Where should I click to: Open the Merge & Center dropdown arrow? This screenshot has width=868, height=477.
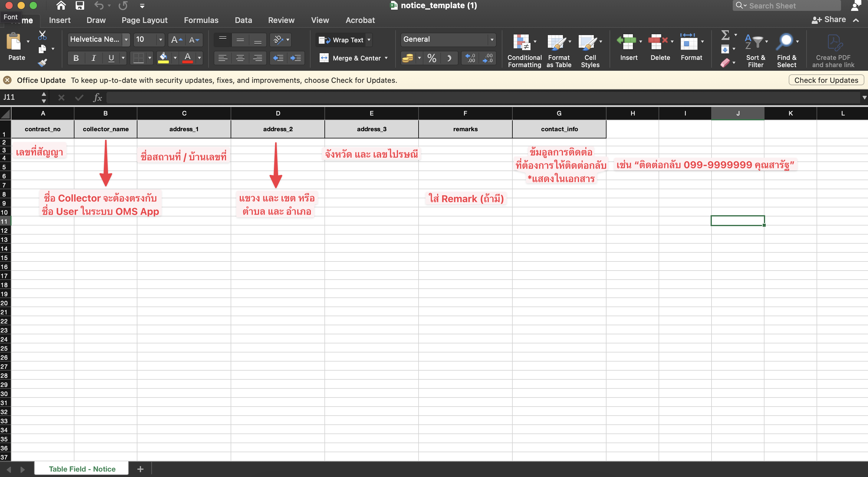(386, 58)
